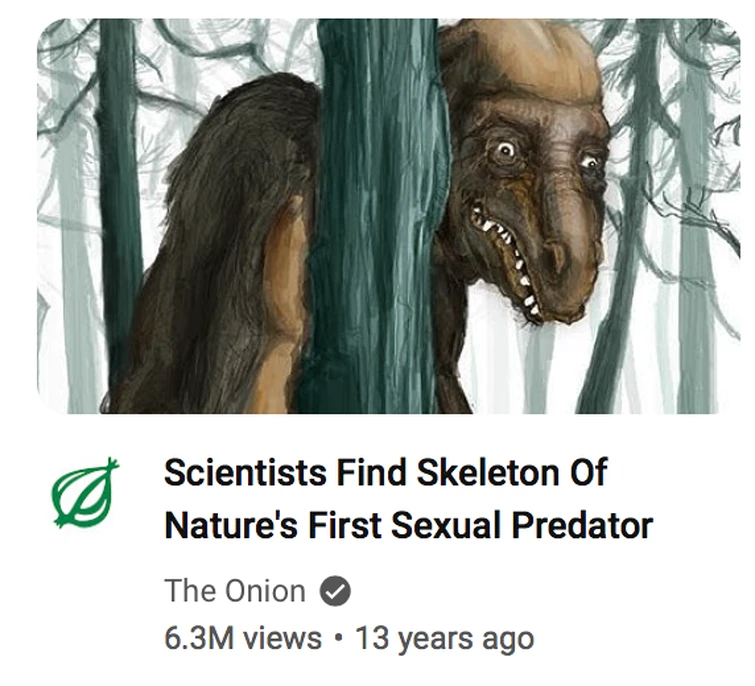
Task: Click the verified checkmark badge
Action: tap(335, 590)
